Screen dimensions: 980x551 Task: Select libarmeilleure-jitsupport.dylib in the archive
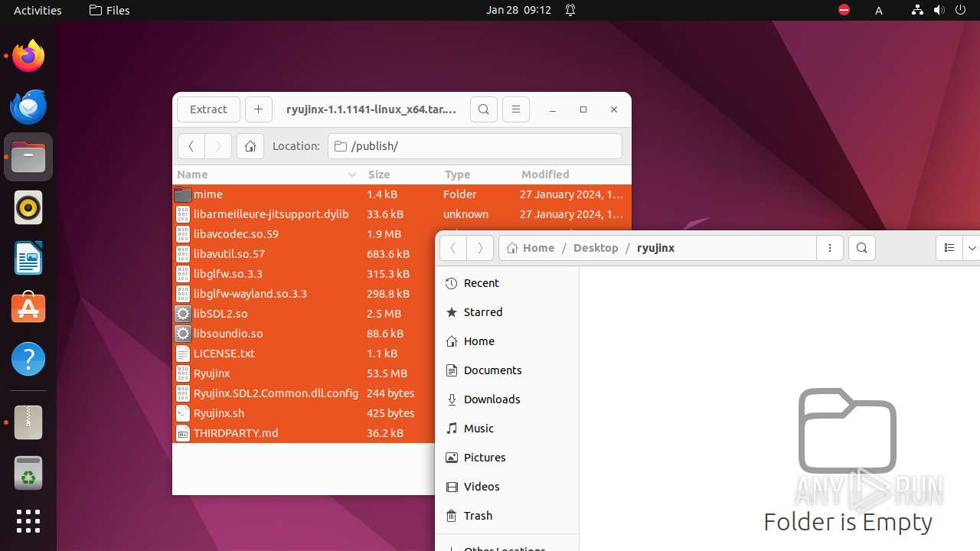(x=402, y=214)
